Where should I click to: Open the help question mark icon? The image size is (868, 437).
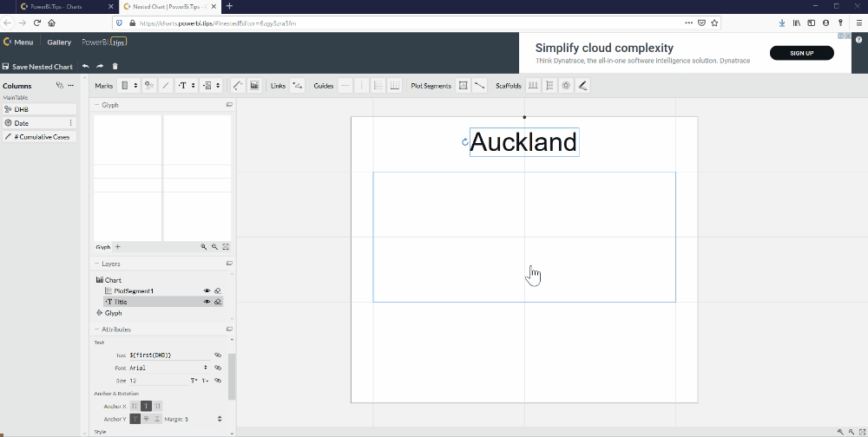coord(858,39)
